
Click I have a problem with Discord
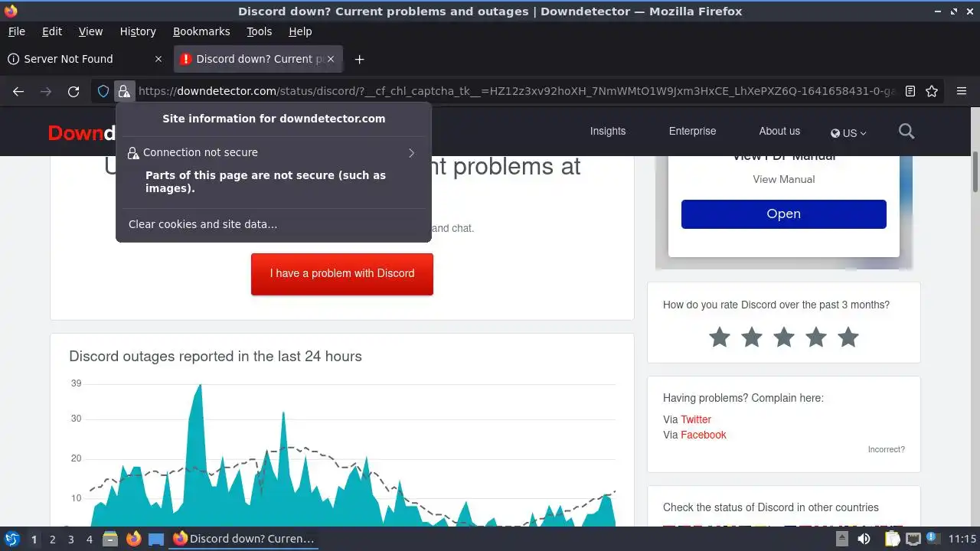pyautogui.click(x=342, y=274)
